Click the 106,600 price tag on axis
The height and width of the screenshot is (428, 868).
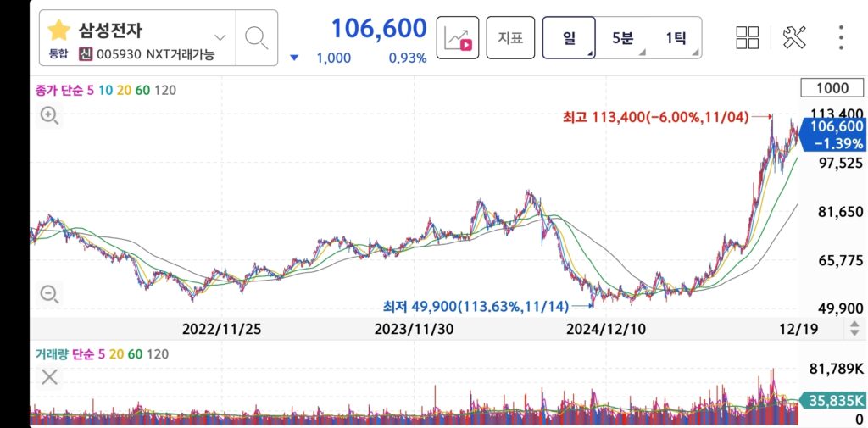[x=835, y=134]
